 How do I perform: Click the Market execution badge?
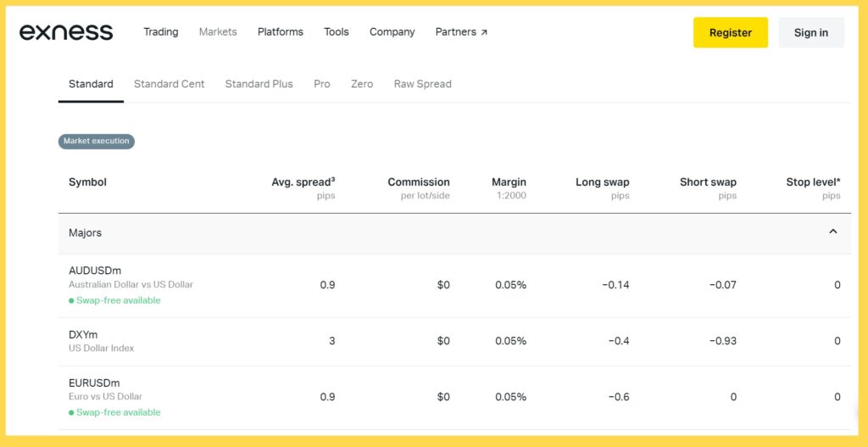(97, 141)
